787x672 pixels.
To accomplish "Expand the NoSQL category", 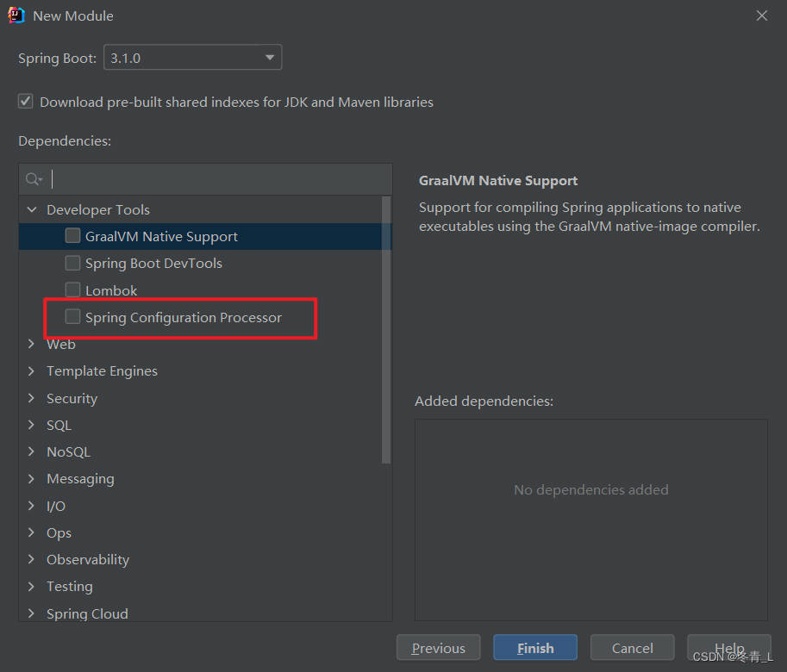I will 31,451.
